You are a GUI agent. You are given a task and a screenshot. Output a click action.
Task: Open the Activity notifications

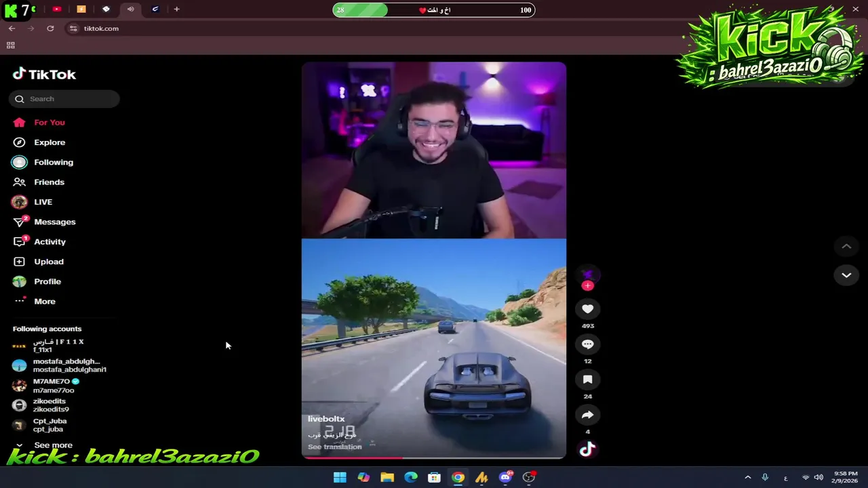click(x=40, y=242)
